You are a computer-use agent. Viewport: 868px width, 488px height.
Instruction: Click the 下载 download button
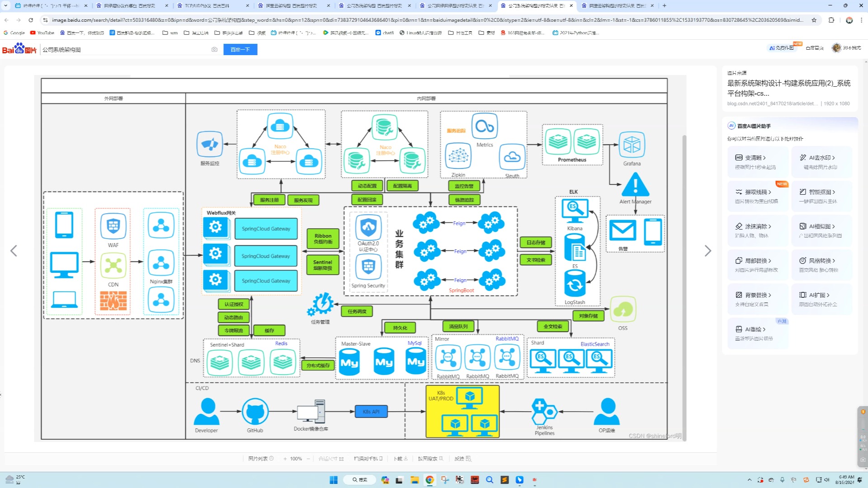[x=401, y=459]
